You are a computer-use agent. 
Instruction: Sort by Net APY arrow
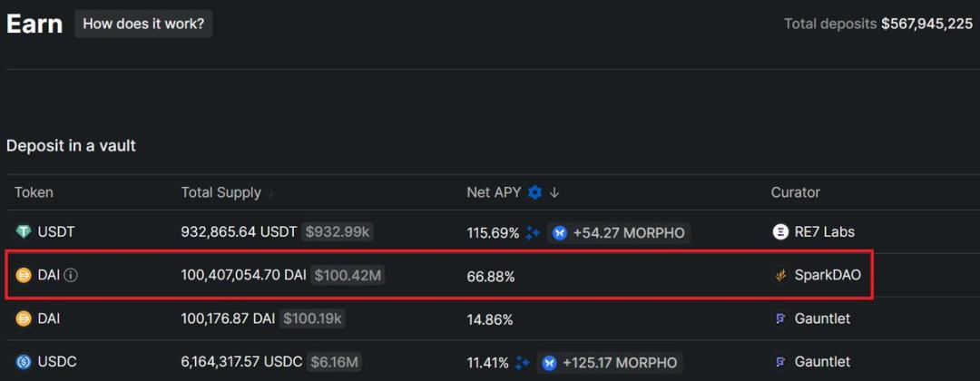click(554, 192)
